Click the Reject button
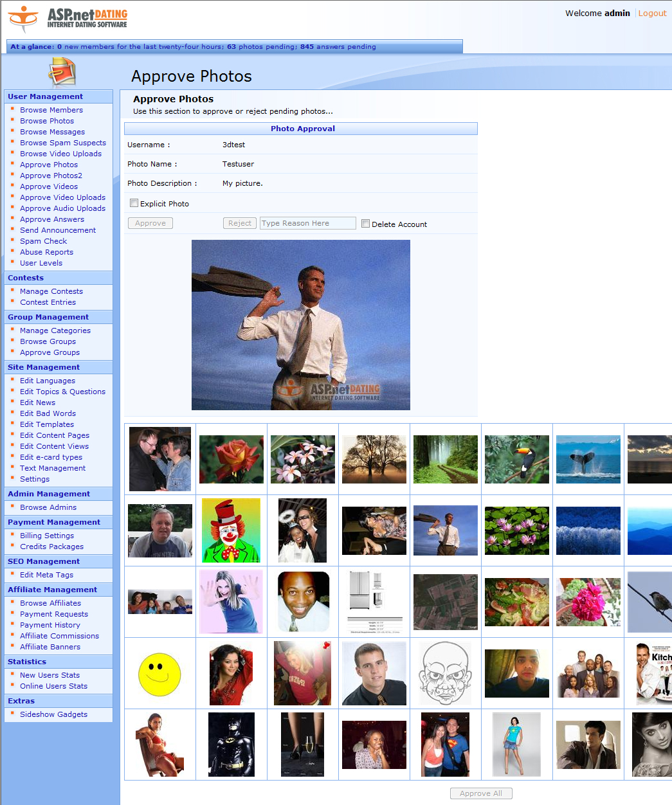This screenshot has width=672, height=805. (239, 223)
